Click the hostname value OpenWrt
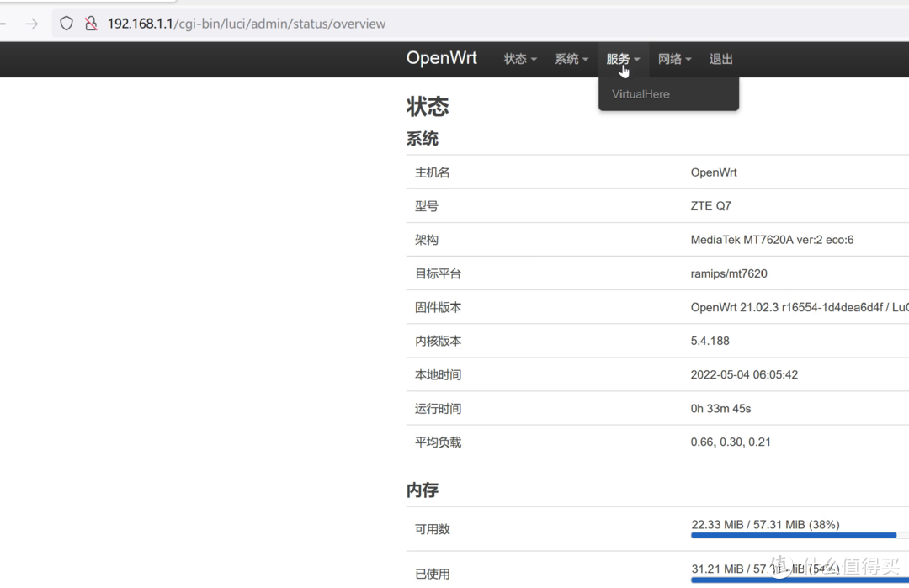This screenshot has height=588, width=909. pyautogui.click(x=714, y=172)
